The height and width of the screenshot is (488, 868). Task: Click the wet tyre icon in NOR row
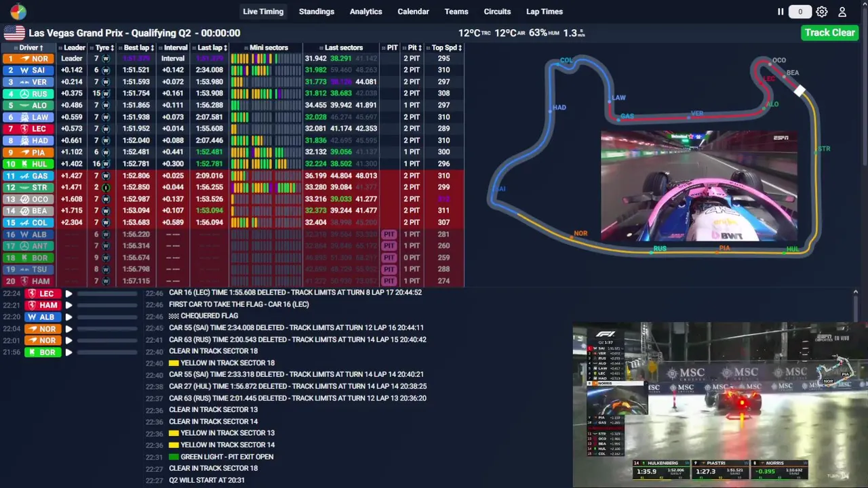coord(106,58)
